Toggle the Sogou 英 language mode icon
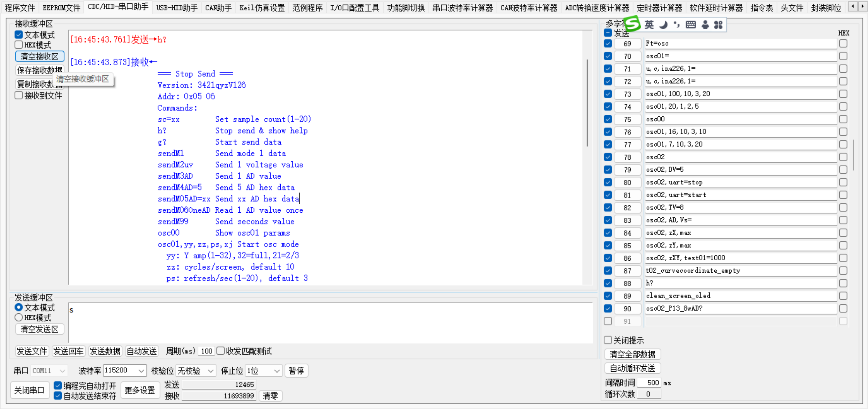 pyautogui.click(x=649, y=25)
